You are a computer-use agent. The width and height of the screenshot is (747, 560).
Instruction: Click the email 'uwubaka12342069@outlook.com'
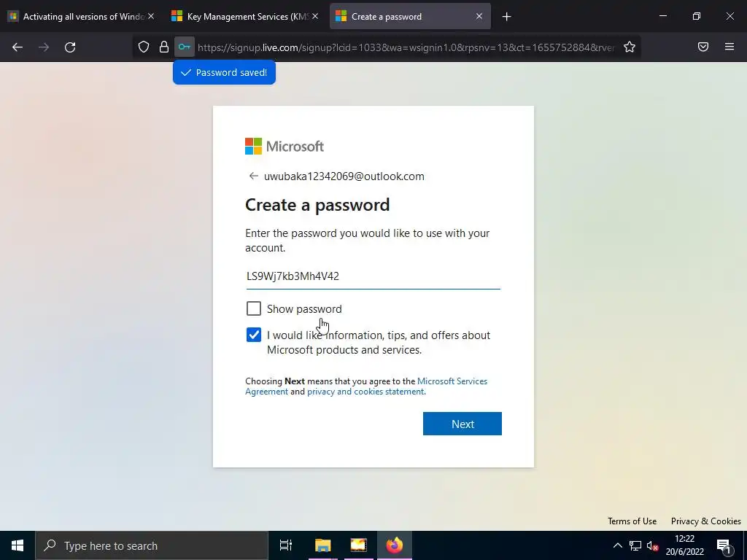pos(344,176)
